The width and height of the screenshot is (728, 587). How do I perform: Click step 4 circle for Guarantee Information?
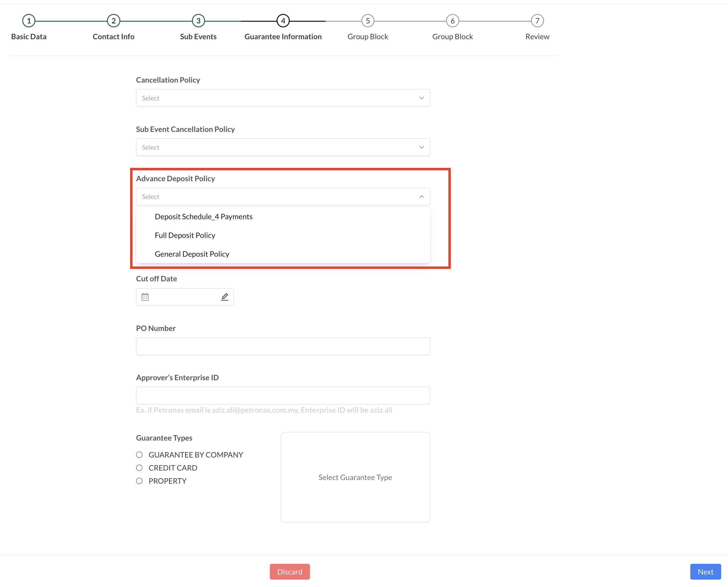point(283,20)
